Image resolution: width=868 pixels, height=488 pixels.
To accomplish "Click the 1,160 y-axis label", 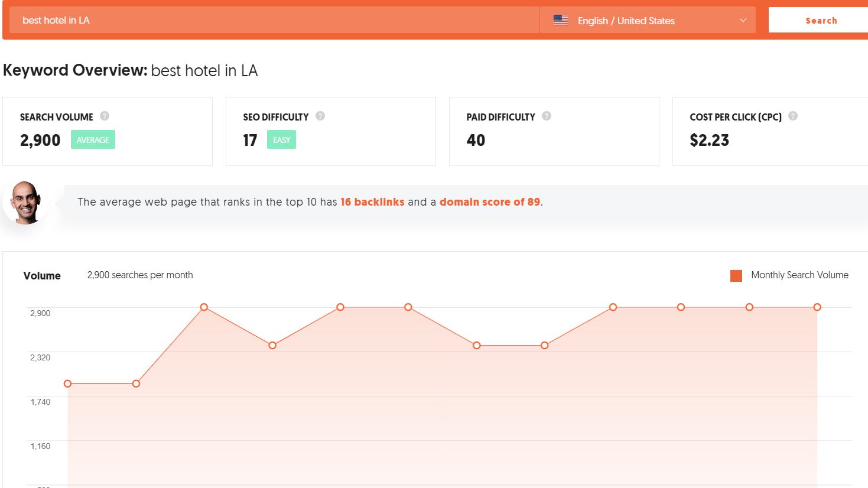I will [40, 446].
